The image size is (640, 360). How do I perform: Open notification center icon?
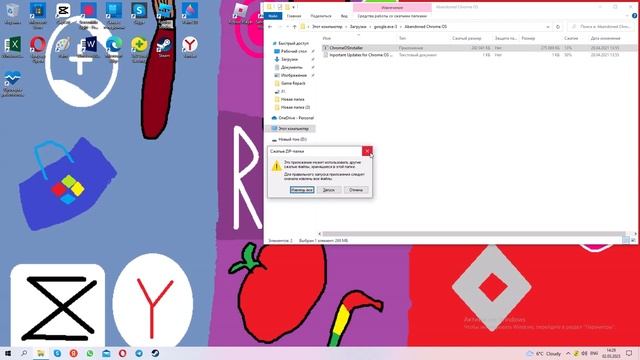(x=629, y=353)
